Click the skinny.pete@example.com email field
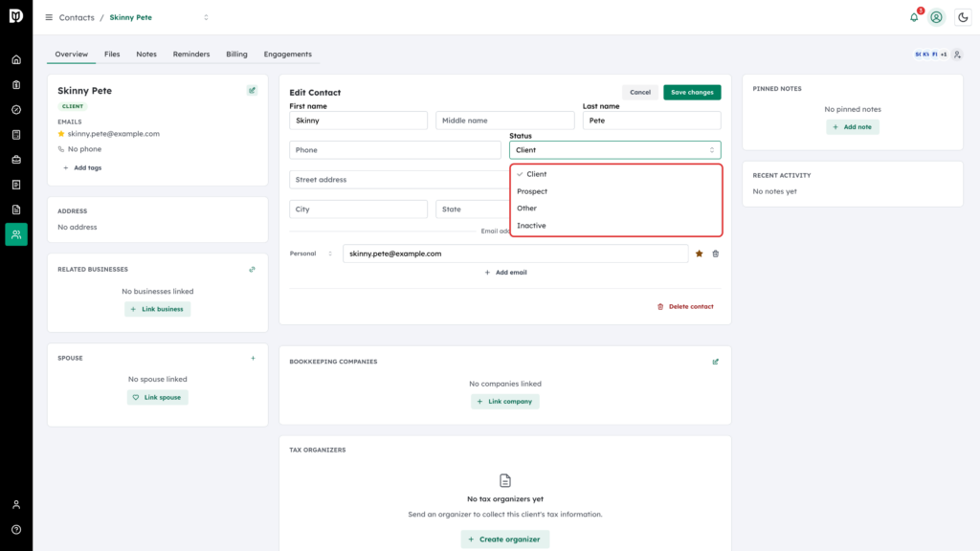This screenshot has width=980, height=551. click(516, 253)
